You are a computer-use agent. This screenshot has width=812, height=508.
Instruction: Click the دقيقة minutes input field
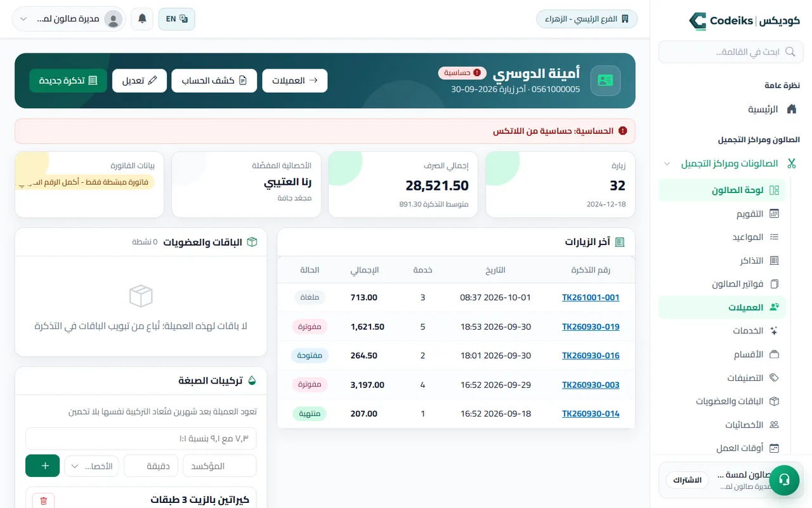[x=151, y=466]
